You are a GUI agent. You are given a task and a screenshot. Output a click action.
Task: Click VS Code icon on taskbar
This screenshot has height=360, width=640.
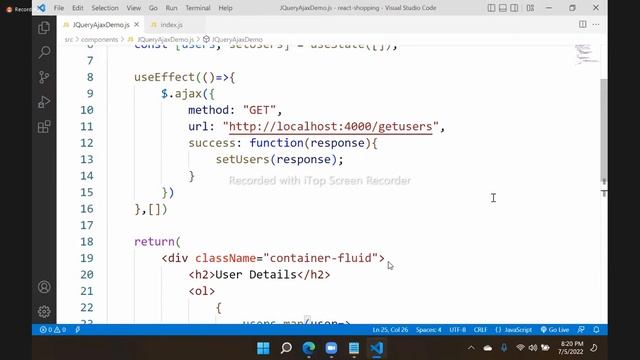376,348
